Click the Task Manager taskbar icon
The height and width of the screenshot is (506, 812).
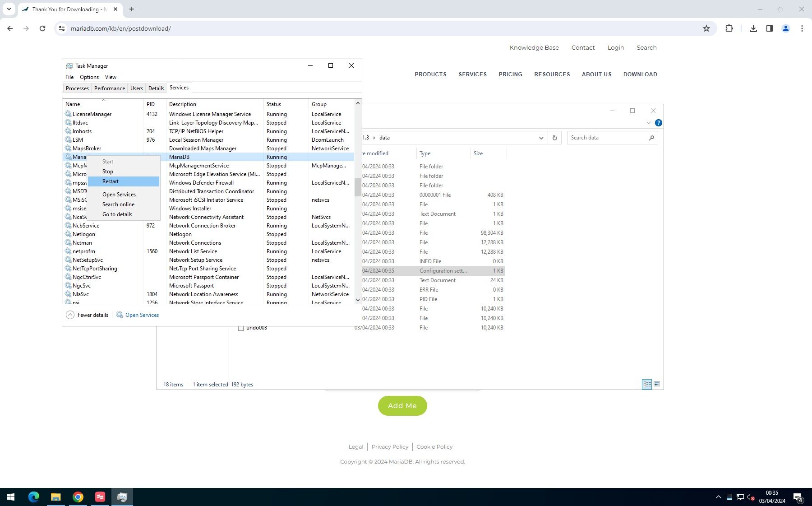coord(122,497)
